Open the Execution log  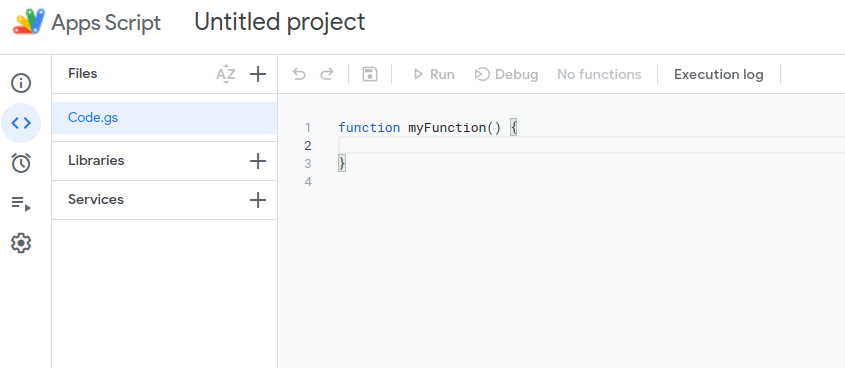tap(718, 74)
